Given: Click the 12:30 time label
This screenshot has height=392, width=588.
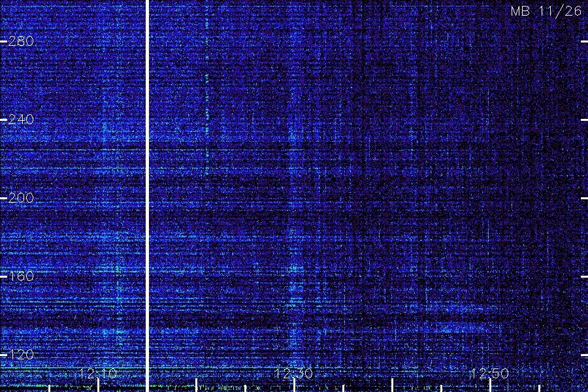Looking at the screenshot, I should tap(293, 373).
